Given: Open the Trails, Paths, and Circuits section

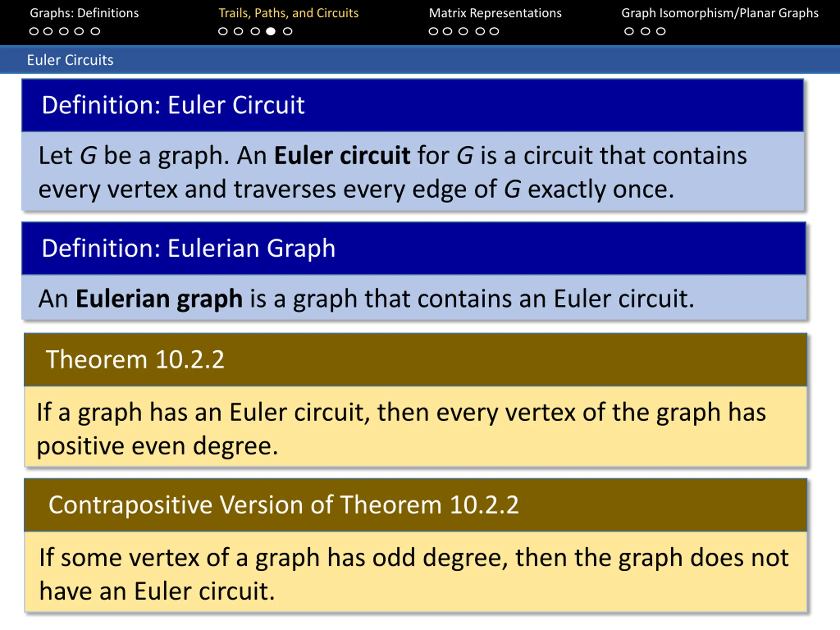Looking at the screenshot, I should tap(289, 13).
